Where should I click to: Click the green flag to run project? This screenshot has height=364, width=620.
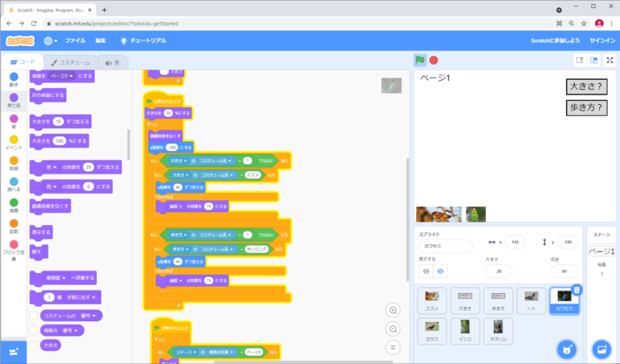tap(420, 60)
